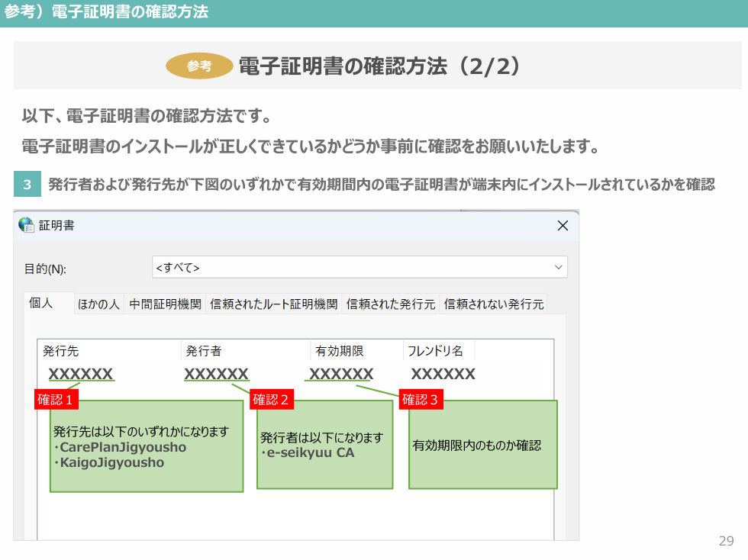Open the <すべて> purpose dropdown
Viewport: 748px width, 560px height.
click(x=359, y=267)
